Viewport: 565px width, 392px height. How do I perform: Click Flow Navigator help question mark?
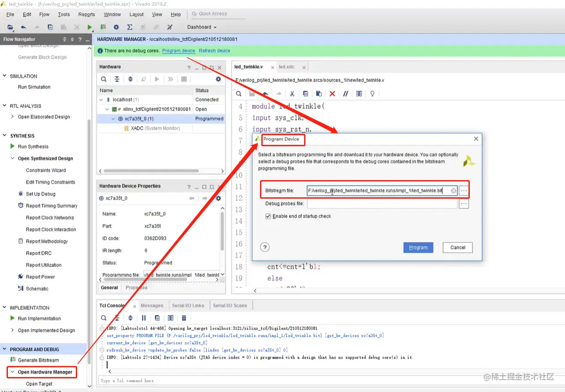[80, 39]
